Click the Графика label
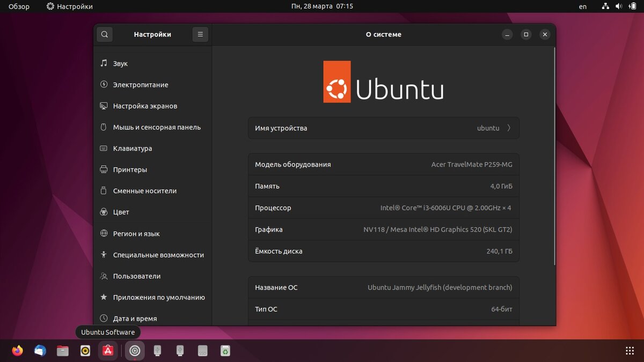 (269, 230)
